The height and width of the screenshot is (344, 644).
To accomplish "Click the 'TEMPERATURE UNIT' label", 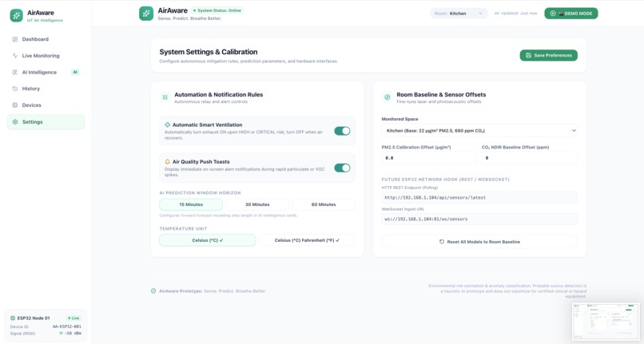I will (x=183, y=228).
